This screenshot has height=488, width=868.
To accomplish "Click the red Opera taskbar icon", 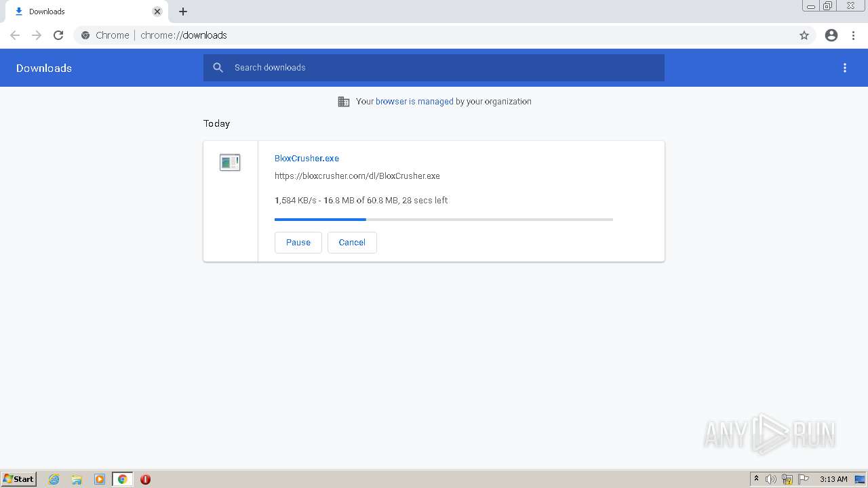I will [145, 479].
